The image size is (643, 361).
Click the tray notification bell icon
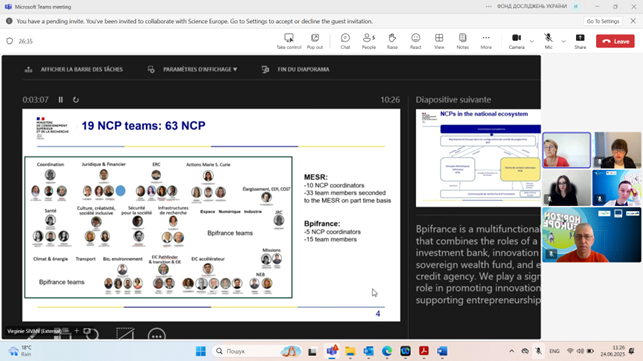(x=632, y=351)
